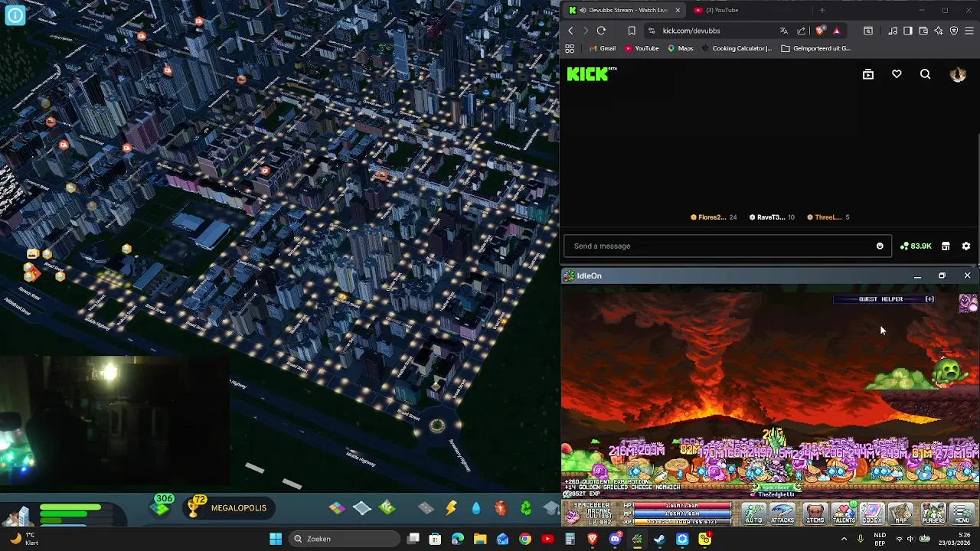Image resolution: width=980 pixels, height=551 pixels.
Task: Open the electricity tool in city builder
Action: [451, 507]
